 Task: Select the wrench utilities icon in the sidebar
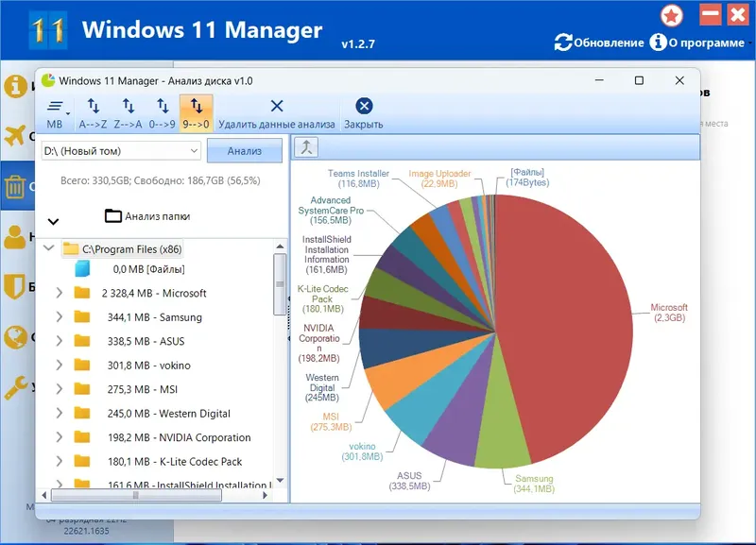[16, 388]
